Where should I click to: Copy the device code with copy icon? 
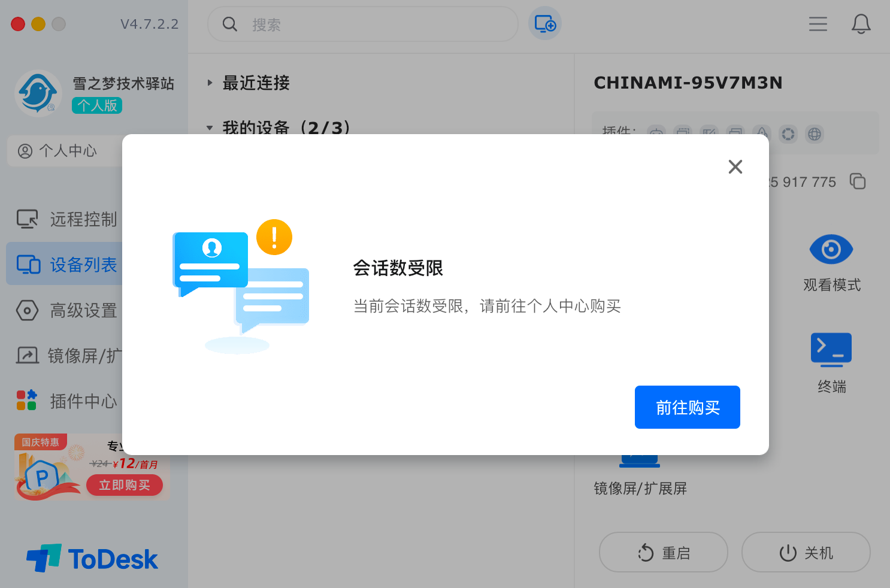[858, 181]
